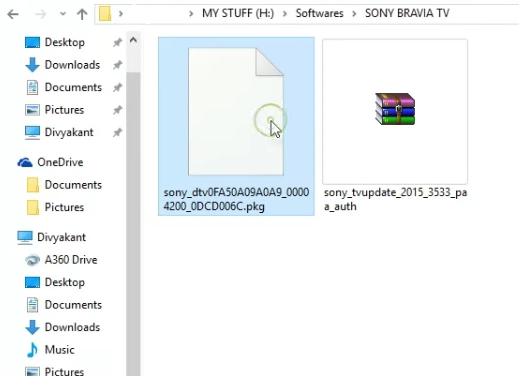Click navigation pane scrollbar thumb

point(133,223)
